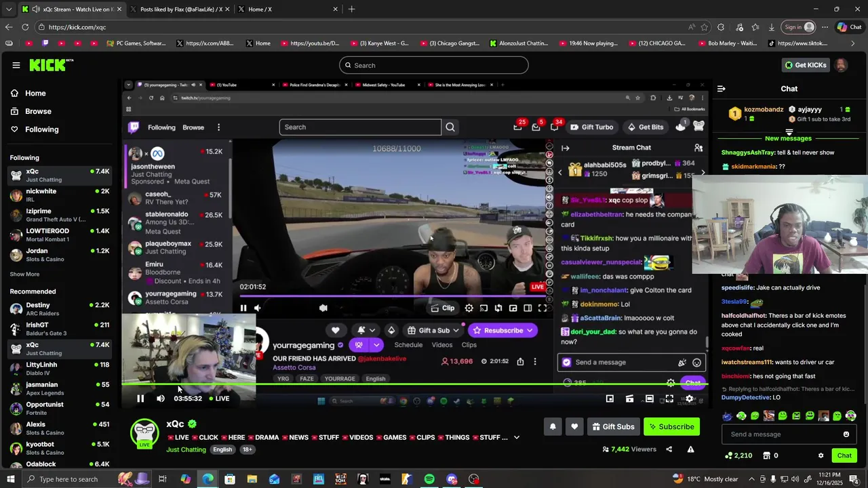Click the Sign in profile button
This screenshot has width=868, height=488.
coord(799,27)
